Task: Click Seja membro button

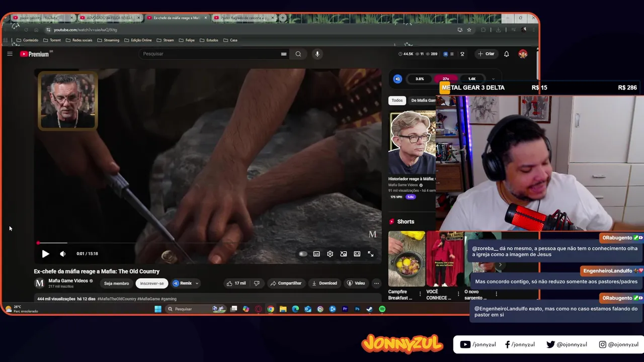Action: pyautogui.click(x=116, y=284)
